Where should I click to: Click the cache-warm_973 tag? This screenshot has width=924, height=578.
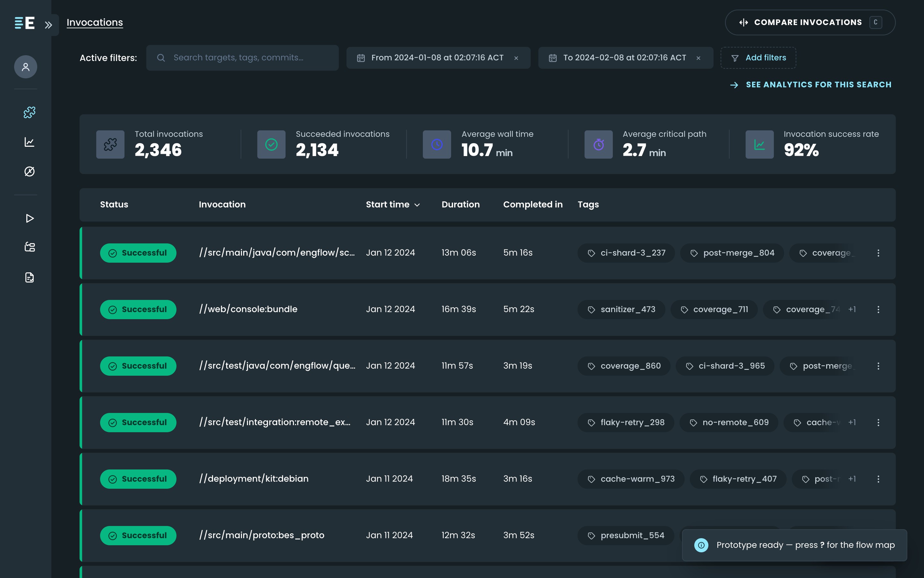[x=631, y=479]
